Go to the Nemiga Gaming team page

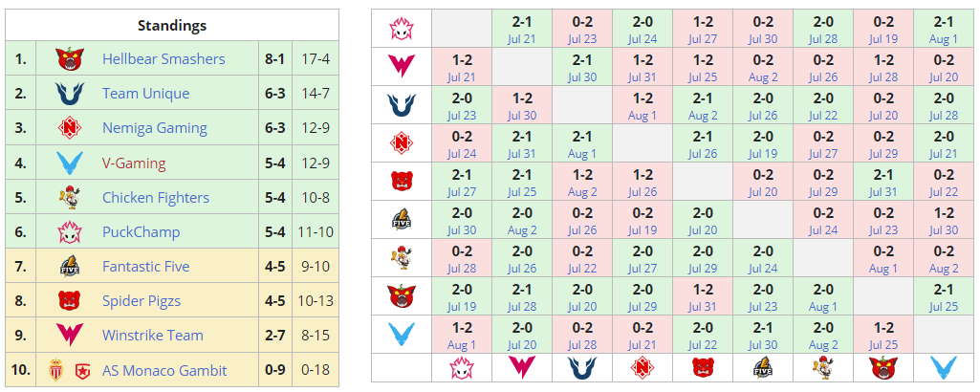pyautogui.click(x=154, y=128)
